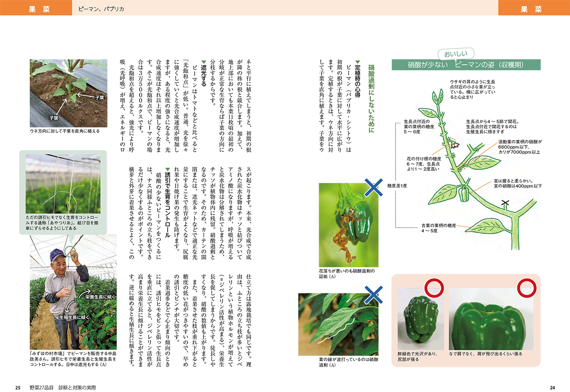
Task: Open the seedling photo with 子葉 labels
Action: (x=69, y=93)
